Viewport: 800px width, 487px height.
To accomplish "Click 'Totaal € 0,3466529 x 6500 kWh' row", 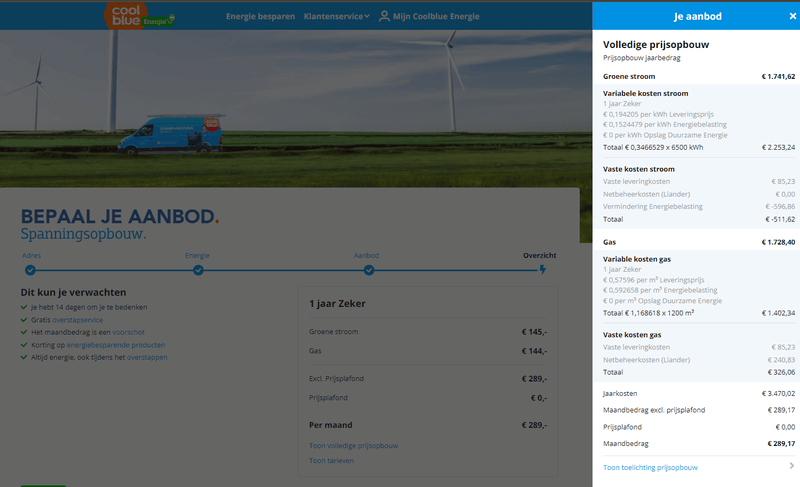I will pos(698,147).
